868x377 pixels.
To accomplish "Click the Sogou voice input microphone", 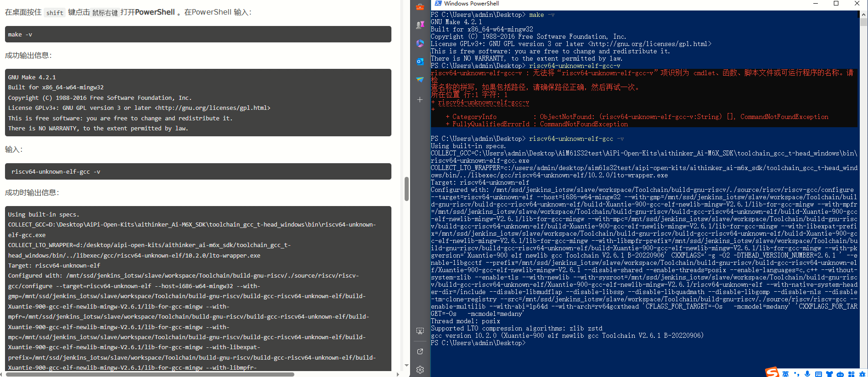I will click(x=807, y=374).
